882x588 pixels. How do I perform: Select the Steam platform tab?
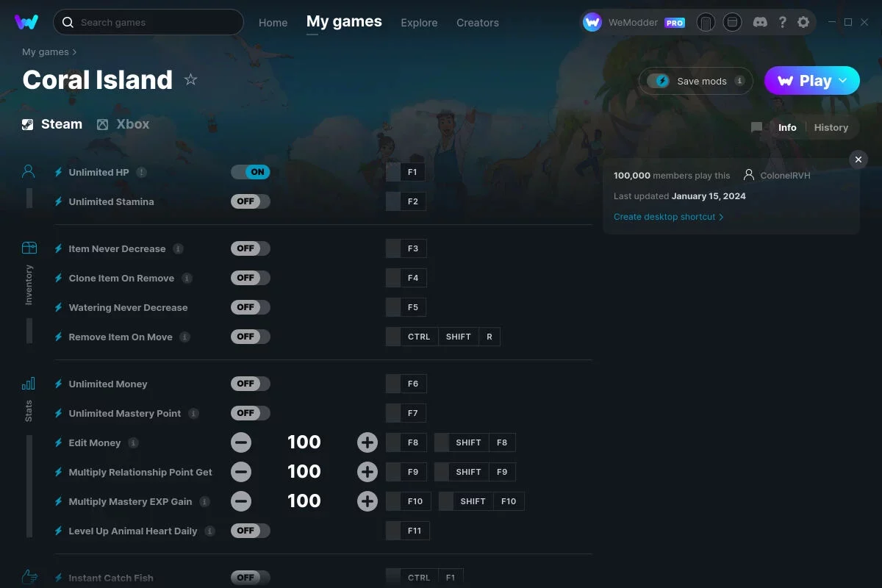(51, 124)
